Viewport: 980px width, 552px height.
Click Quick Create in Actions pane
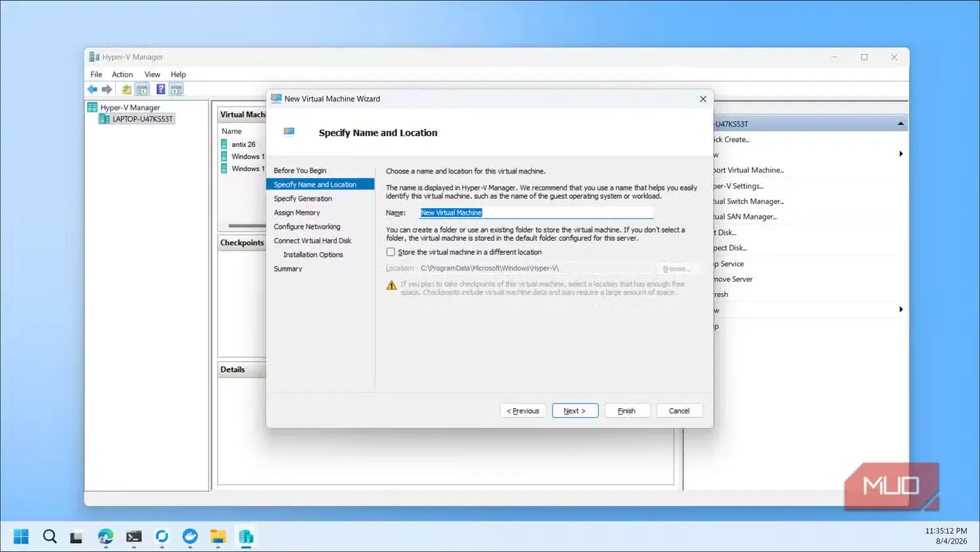pos(732,139)
